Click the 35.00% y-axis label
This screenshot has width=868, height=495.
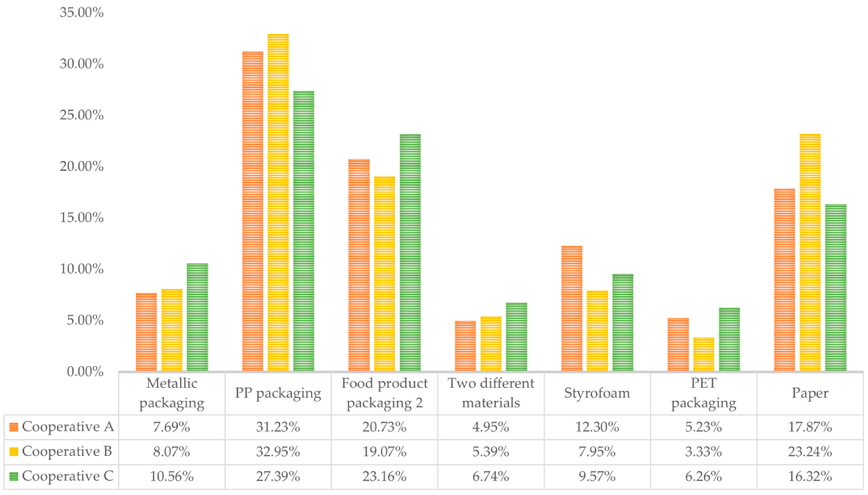(x=82, y=13)
